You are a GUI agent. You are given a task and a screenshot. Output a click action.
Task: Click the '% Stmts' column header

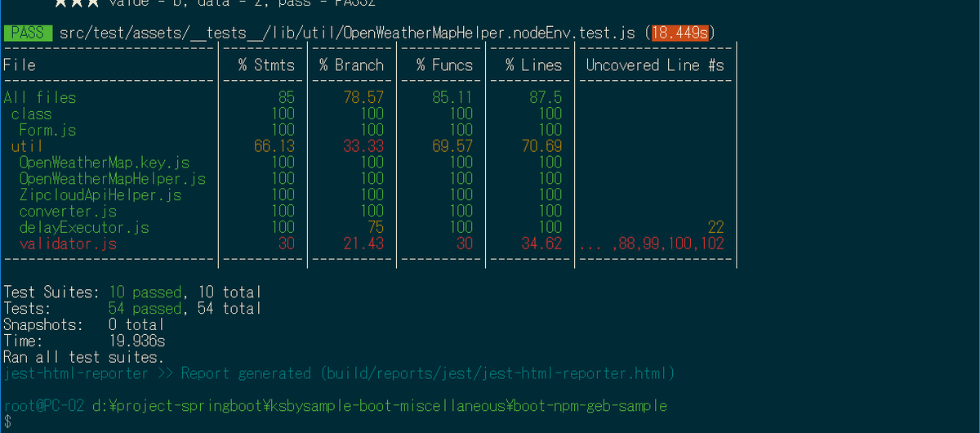tap(266, 65)
